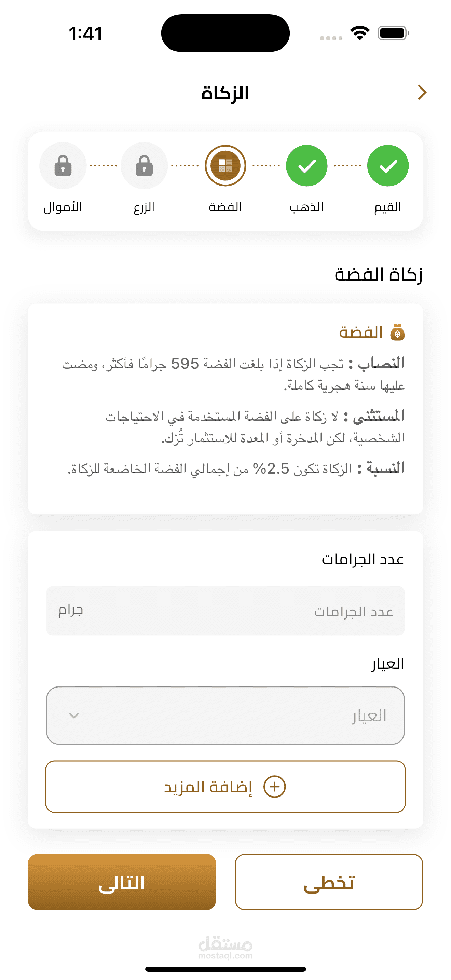Tap the money bag icon beside الفضة

397,332
